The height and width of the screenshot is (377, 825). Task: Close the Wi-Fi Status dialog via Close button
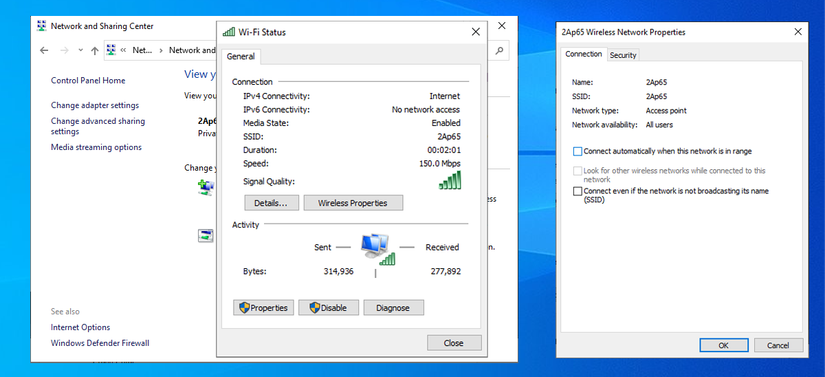454,343
